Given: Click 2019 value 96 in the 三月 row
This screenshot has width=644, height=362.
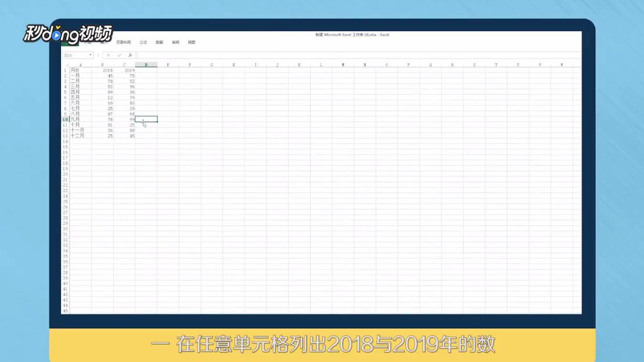Looking at the screenshot, I should coord(124,86).
